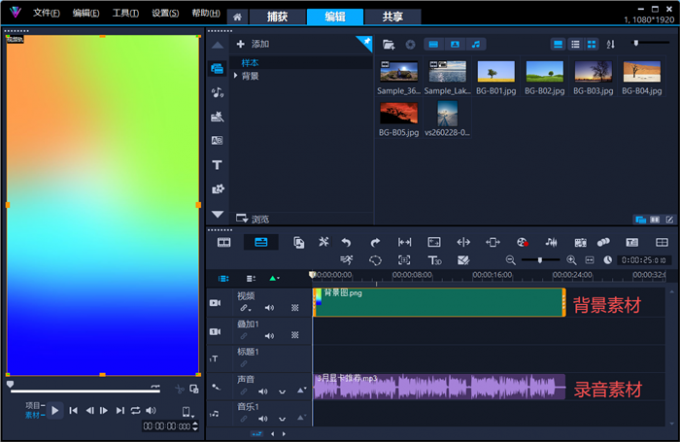This screenshot has height=442, width=680.
Task: Switch to the 共享 tab
Action: tap(392, 16)
